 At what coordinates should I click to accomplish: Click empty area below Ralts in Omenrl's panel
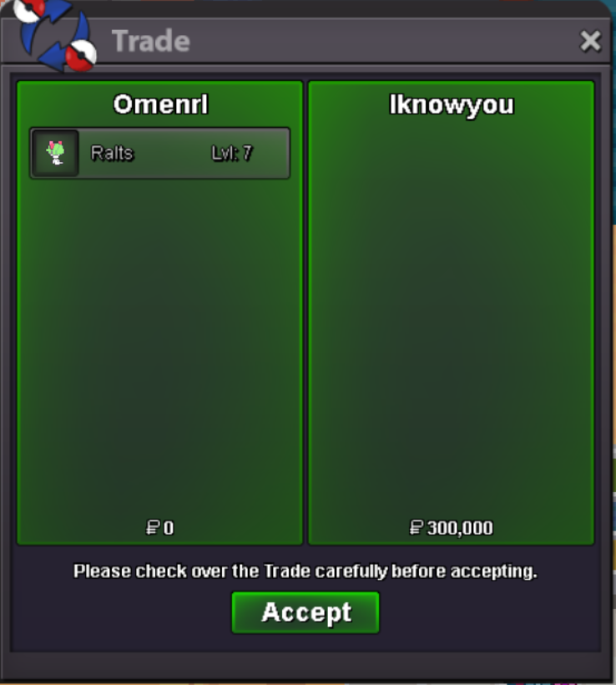(159, 345)
